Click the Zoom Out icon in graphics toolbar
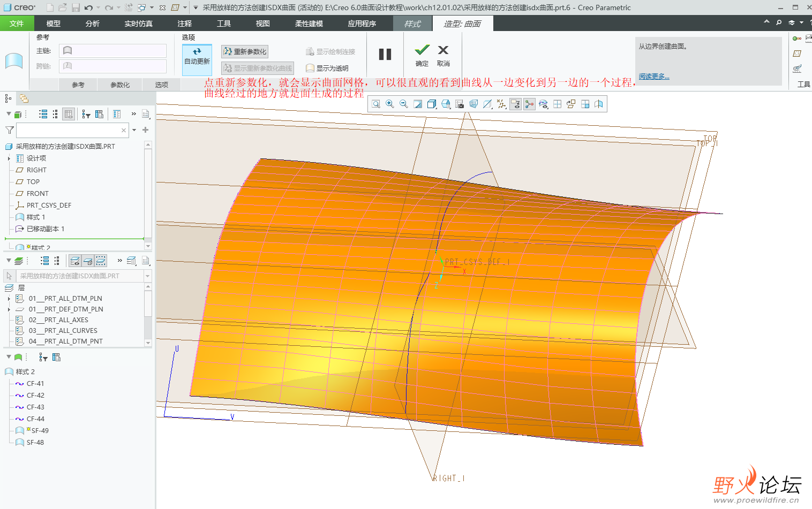This screenshot has height=509, width=812. click(404, 104)
